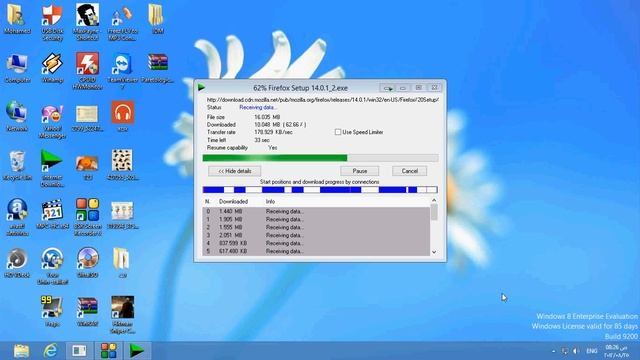Switch to Internet Download Manager taskbar item
640x360 pixels.
[x=137, y=351]
